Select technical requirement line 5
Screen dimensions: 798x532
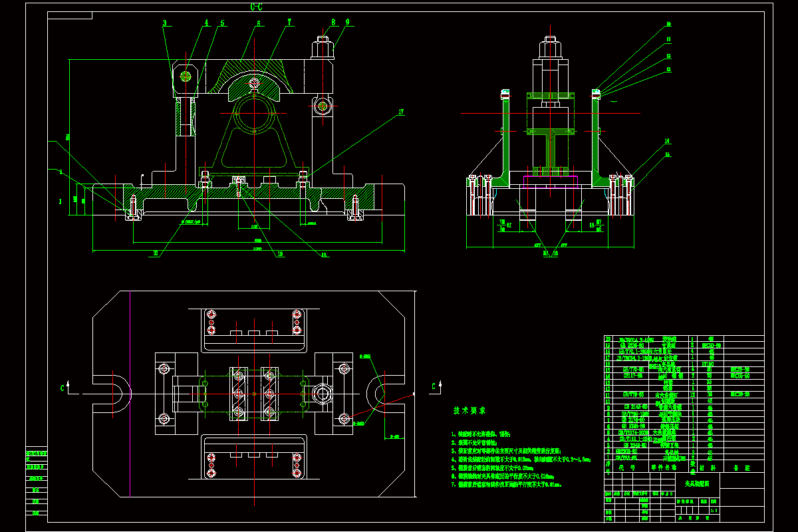492,468
